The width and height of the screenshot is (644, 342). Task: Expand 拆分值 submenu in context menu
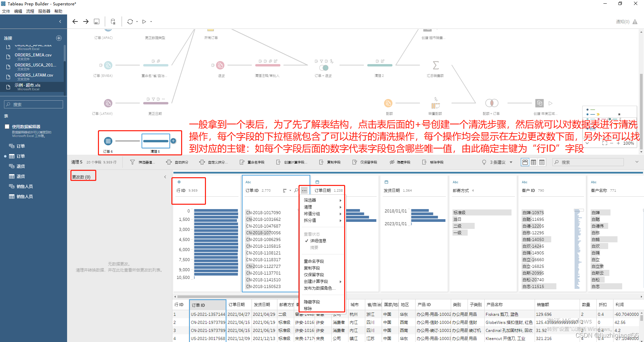[322, 221]
